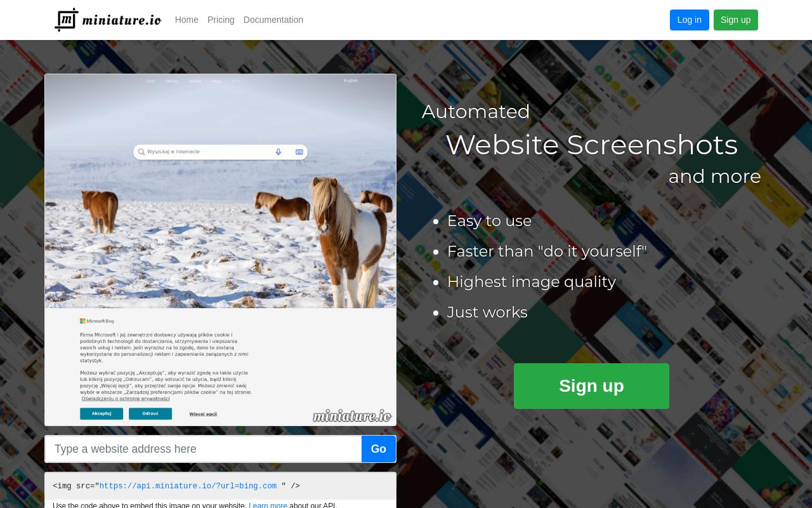
Task: Open the api.miniature.io bing.com URL link
Action: pyautogui.click(x=188, y=486)
